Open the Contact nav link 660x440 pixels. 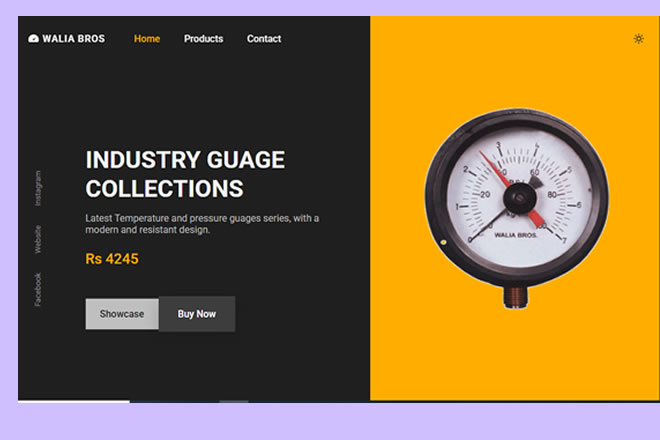tap(264, 39)
